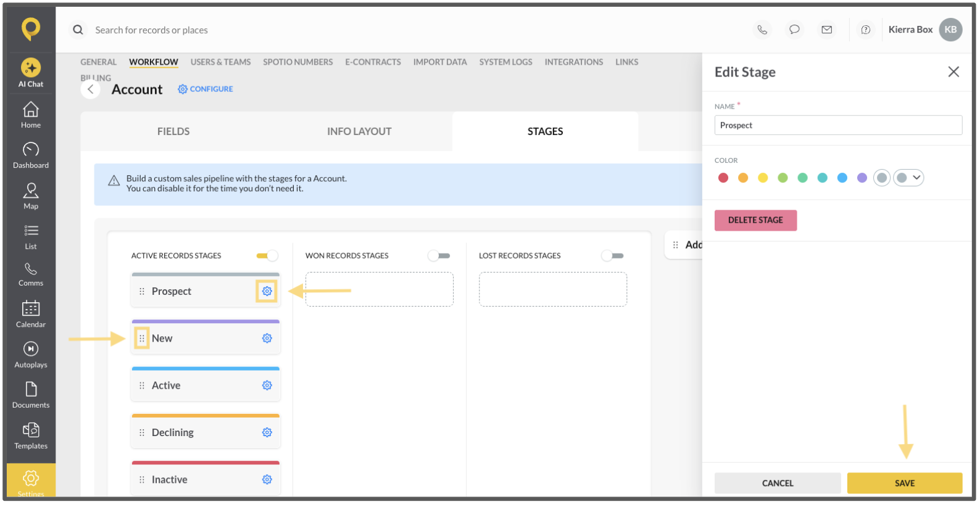Close the Edit Stage panel
980x507 pixels.
pos(954,72)
